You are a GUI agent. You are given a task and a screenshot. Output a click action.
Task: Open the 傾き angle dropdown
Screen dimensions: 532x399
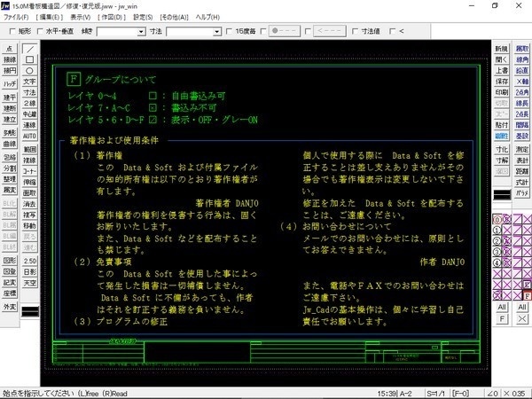142,32
